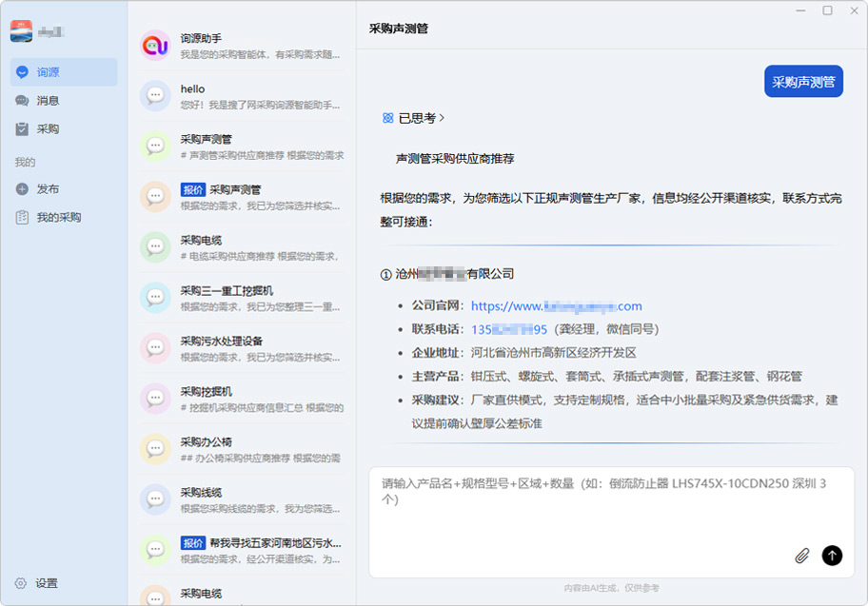Maximize the application window
Image resolution: width=868 pixels, height=606 pixels.
(827, 10)
